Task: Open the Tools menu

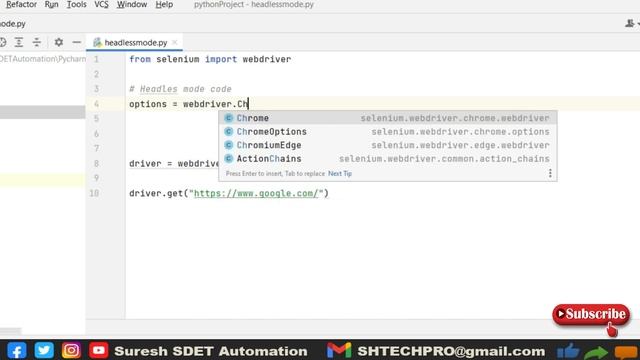Action: pos(76,5)
